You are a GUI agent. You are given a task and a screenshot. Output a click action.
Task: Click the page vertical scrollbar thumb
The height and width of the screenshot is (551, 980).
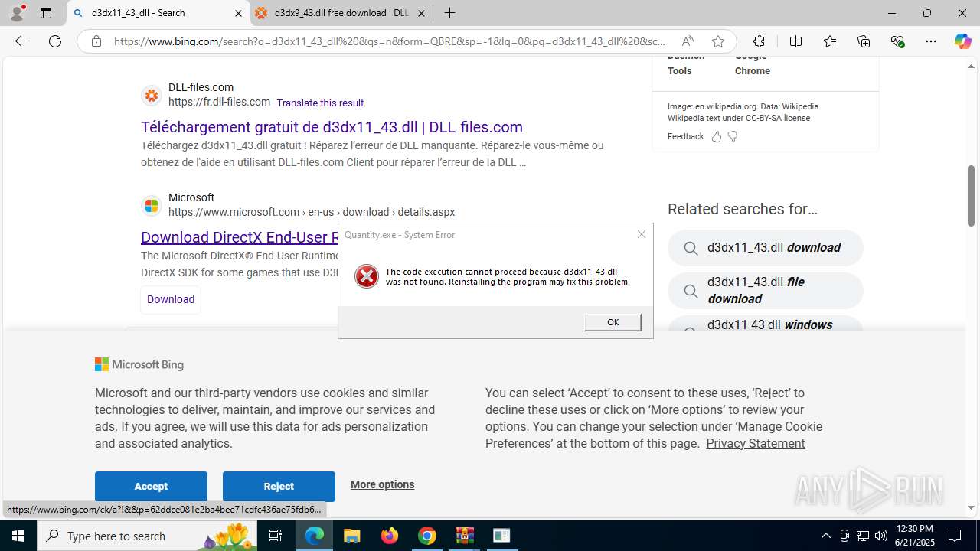(971, 195)
